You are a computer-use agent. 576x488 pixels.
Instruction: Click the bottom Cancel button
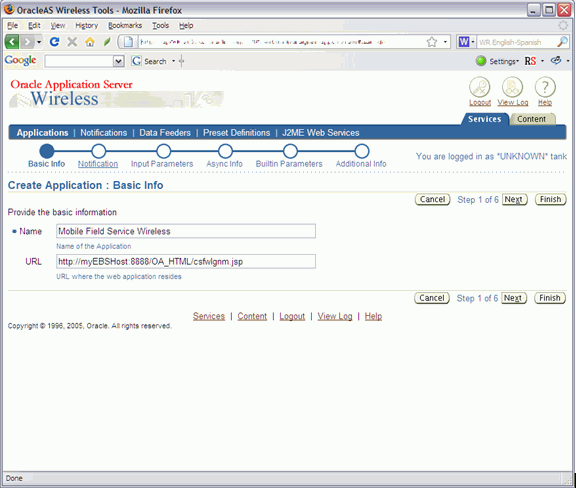click(432, 298)
